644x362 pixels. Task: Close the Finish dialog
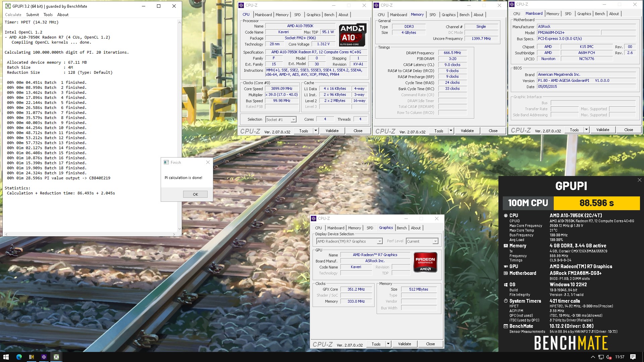point(208,162)
